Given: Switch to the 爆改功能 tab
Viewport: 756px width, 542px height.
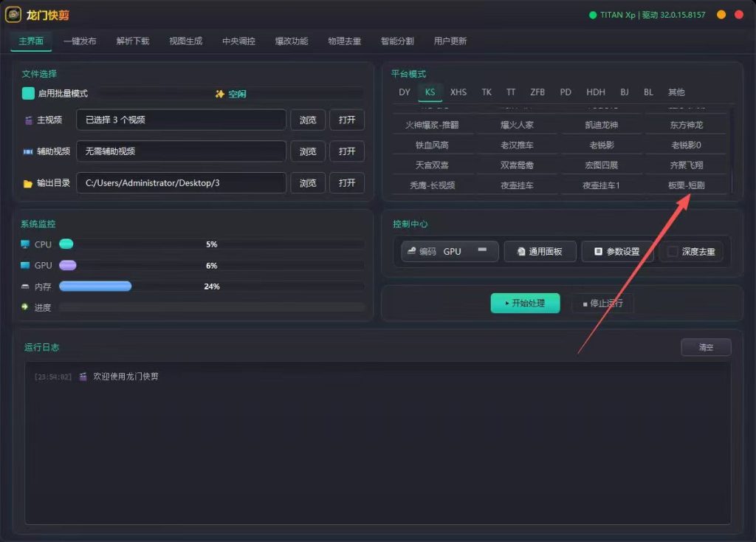Looking at the screenshot, I should click(292, 41).
